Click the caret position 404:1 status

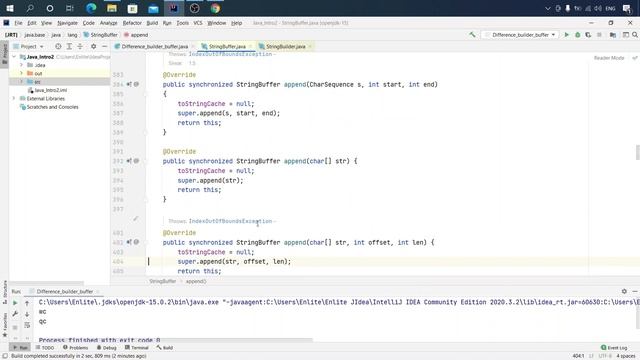click(578, 356)
